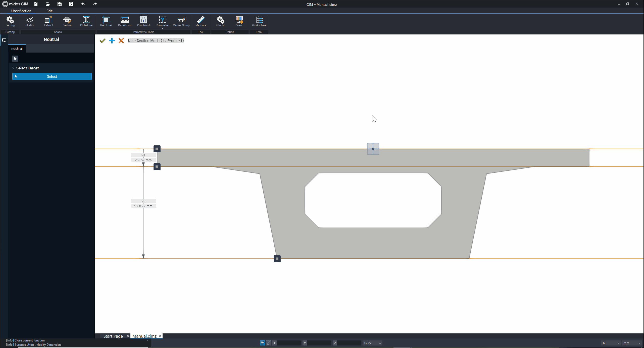The height and width of the screenshot is (348, 644).
Task: Select the Extract tool
Action: (x=48, y=21)
